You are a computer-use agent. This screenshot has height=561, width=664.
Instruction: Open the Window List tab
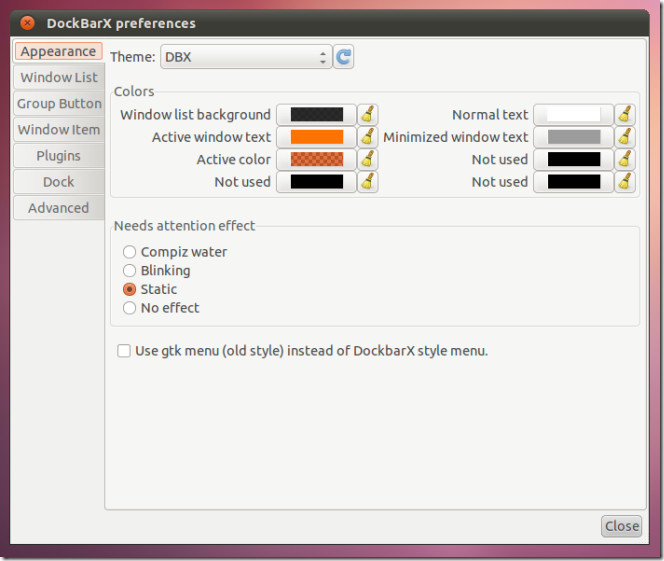[58, 77]
